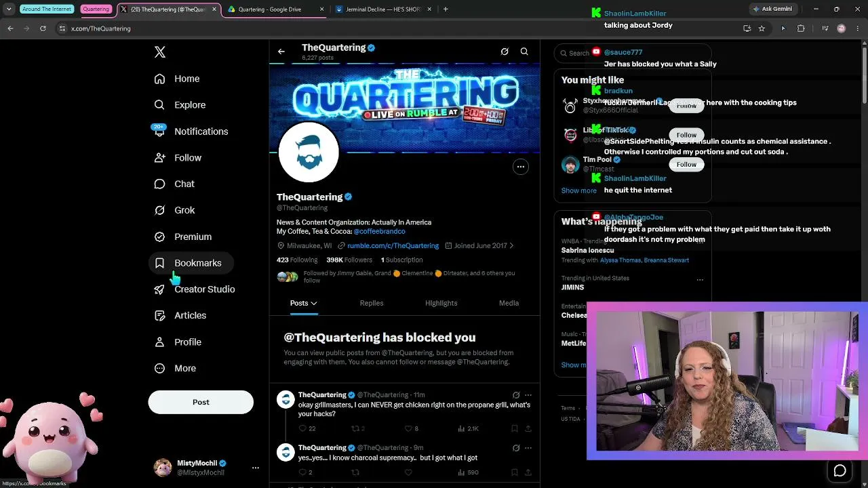This screenshot has width=868, height=488.
Task: Click the browser address bar
Action: 400,28
